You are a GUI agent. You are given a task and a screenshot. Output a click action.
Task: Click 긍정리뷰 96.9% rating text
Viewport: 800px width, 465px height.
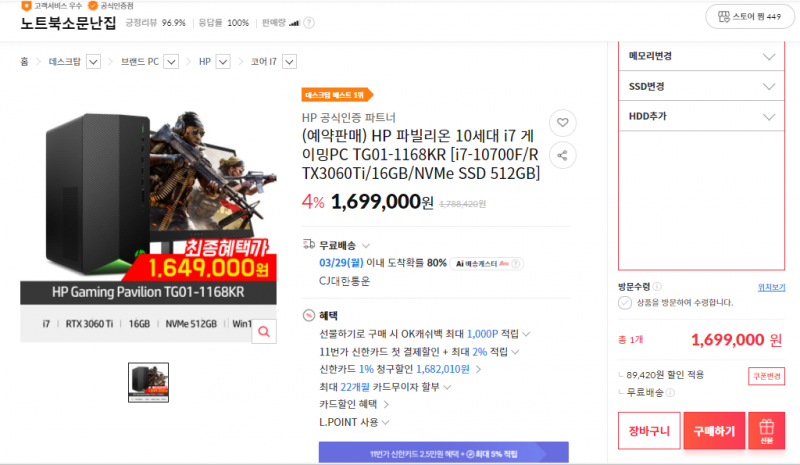click(x=156, y=23)
